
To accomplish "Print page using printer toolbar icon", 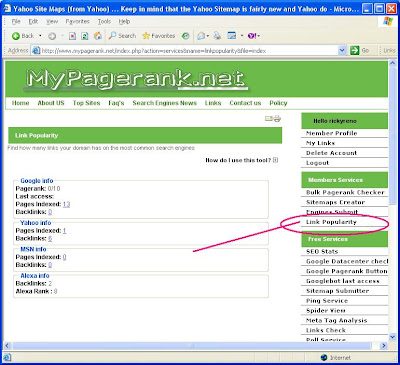I will click(217, 36).
